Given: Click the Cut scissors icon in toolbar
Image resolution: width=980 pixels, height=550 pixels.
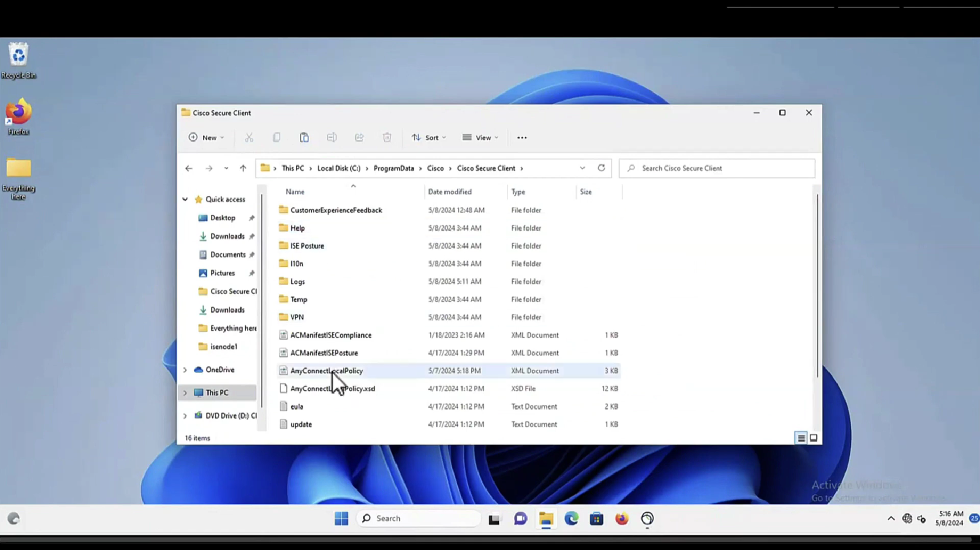Looking at the screenshot, I should coord(249,137).
